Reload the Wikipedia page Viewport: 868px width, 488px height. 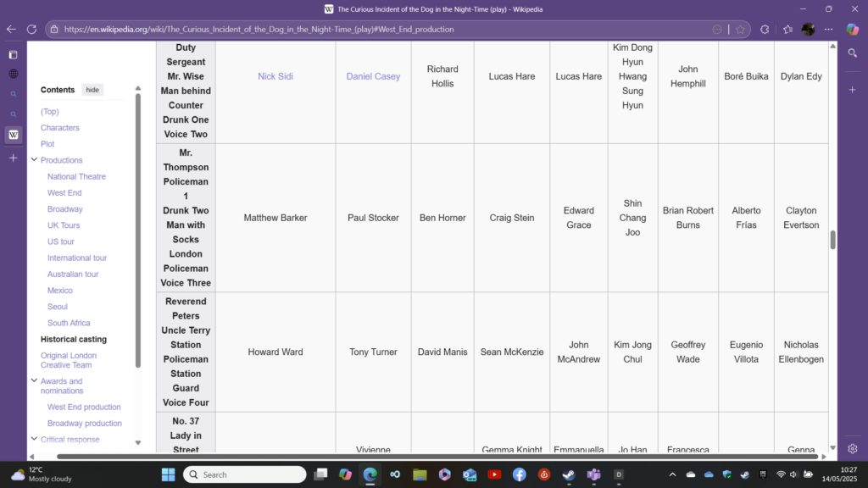click(31, 30)
